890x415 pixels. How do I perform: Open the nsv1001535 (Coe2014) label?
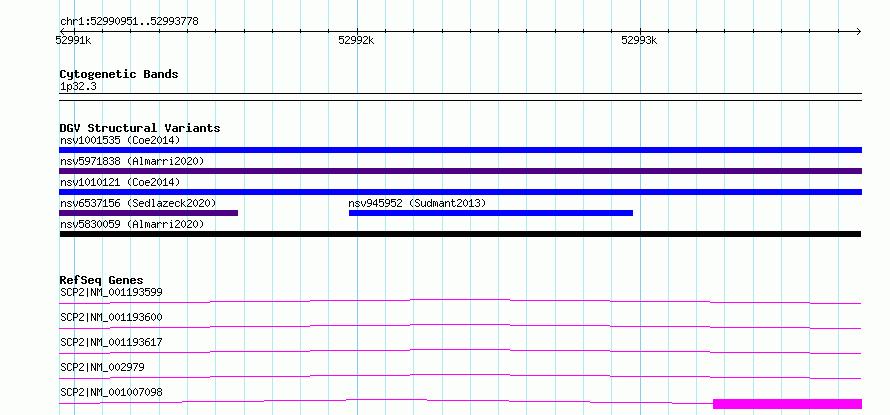pyautogui.click(x=120, y=140)
